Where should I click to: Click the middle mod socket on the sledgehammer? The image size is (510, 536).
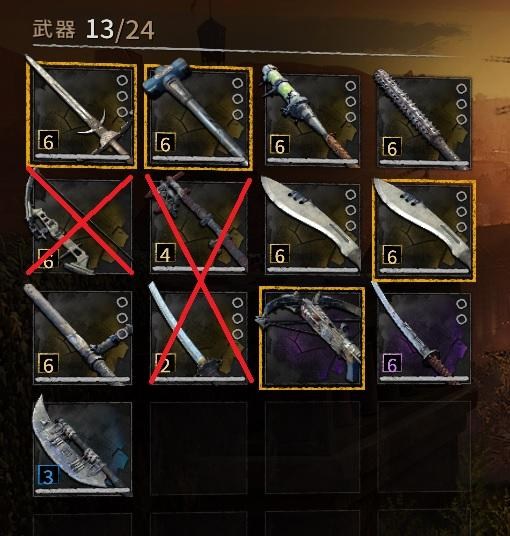pos(238,99)
